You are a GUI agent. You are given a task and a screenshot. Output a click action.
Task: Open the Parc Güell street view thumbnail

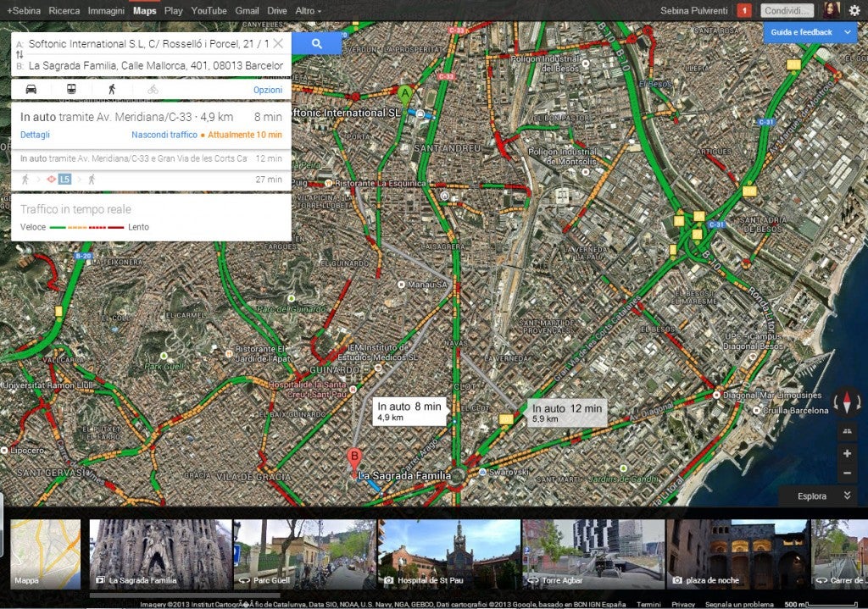pos(305,554)
